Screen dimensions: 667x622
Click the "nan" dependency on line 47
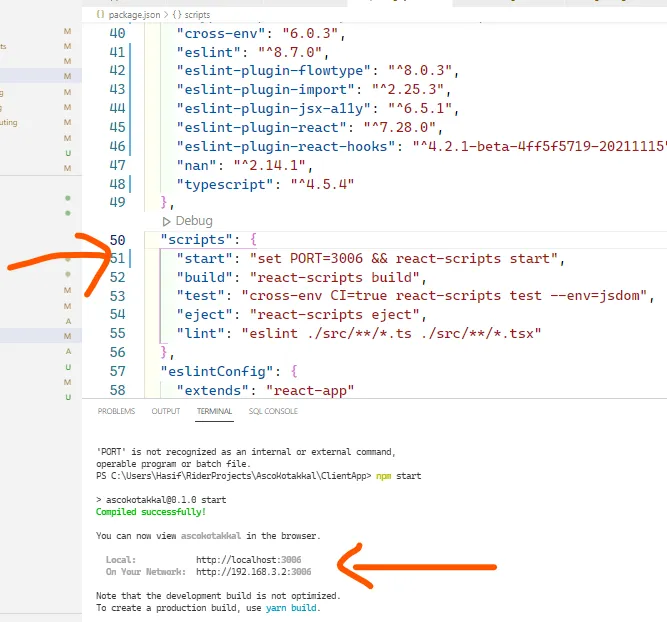pyautogui.click(x=197, y=165)
